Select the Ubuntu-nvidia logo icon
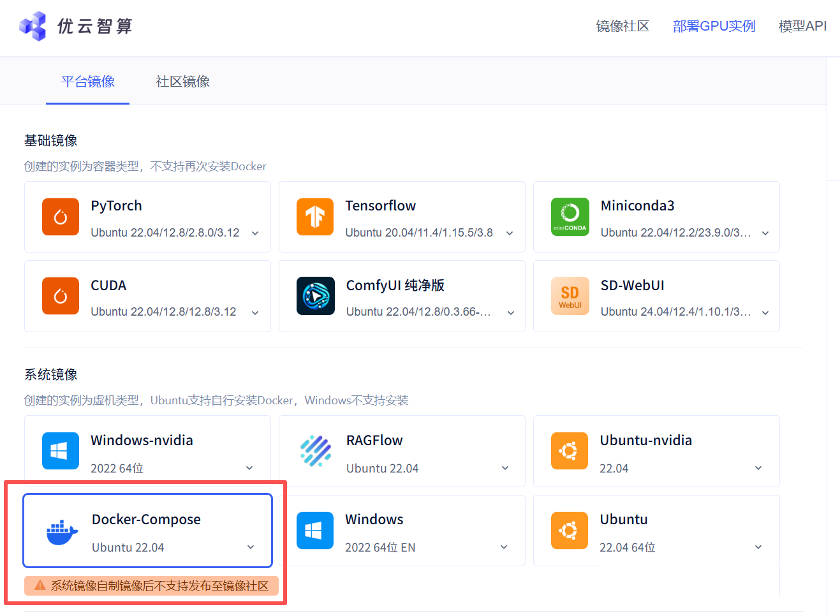The image size is (840, 616). point(570,451)
